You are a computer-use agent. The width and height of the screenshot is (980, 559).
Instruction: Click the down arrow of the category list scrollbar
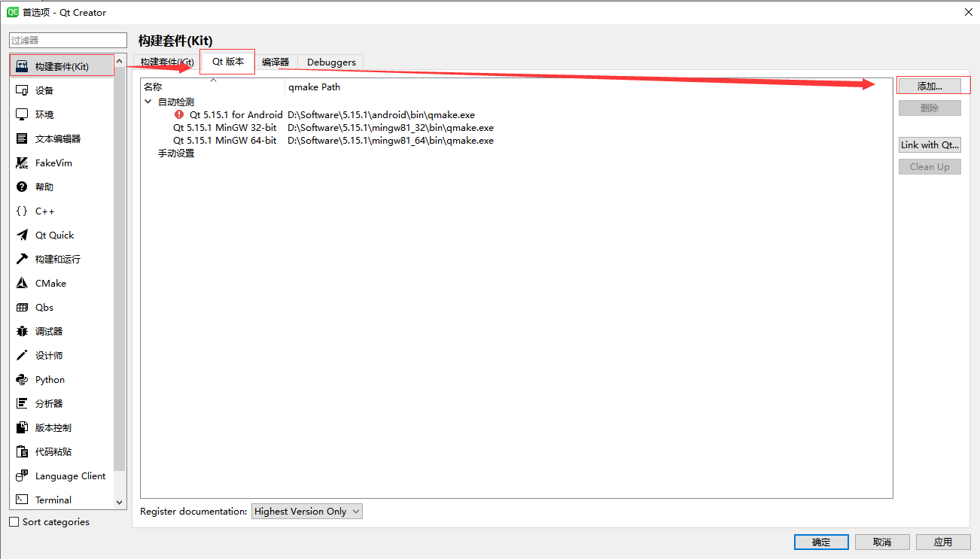tap(119, 502)
